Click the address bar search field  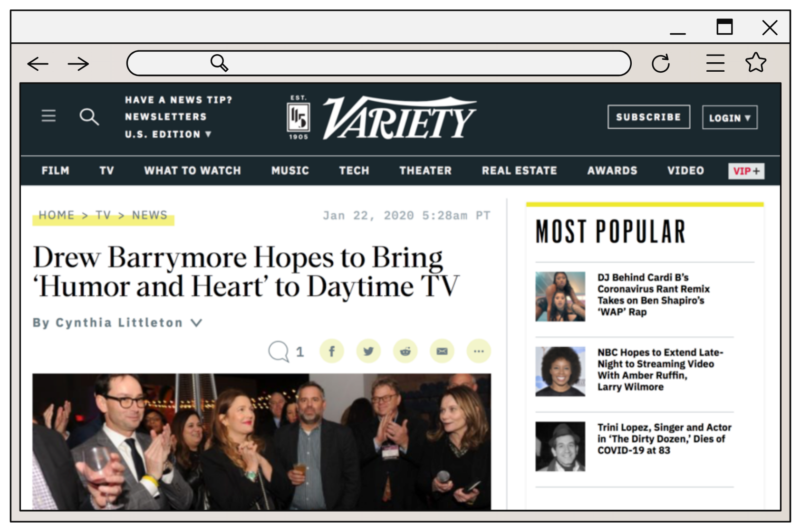point(379,63)
